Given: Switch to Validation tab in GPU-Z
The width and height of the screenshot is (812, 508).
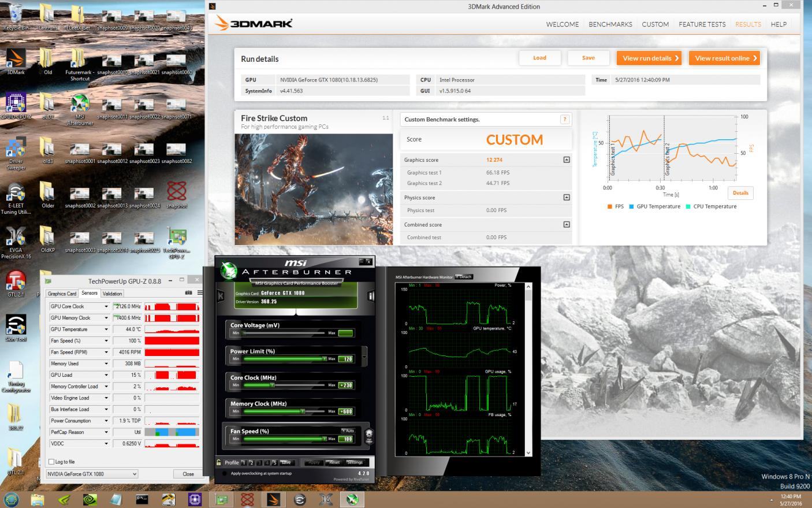Looking at the screenshot, I should [x=112, y=294].
